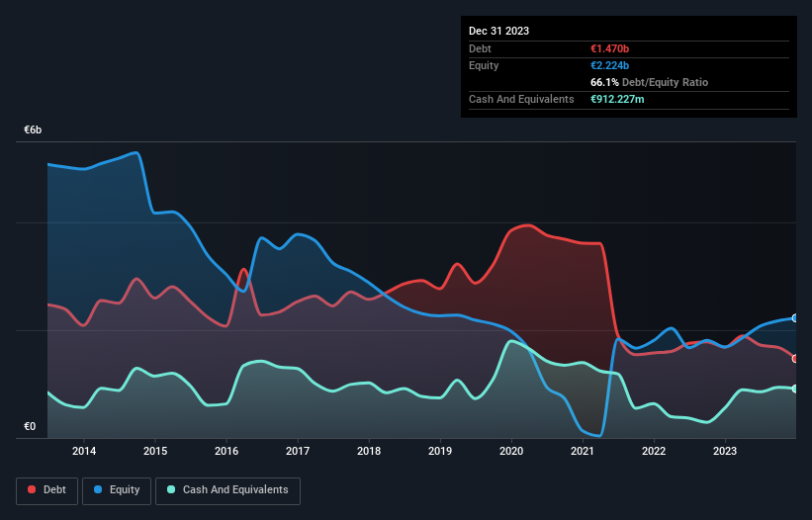Click the teal Cash legend dot
The width and height of the screenshot is (812, 520).
[x=171, y=489]
